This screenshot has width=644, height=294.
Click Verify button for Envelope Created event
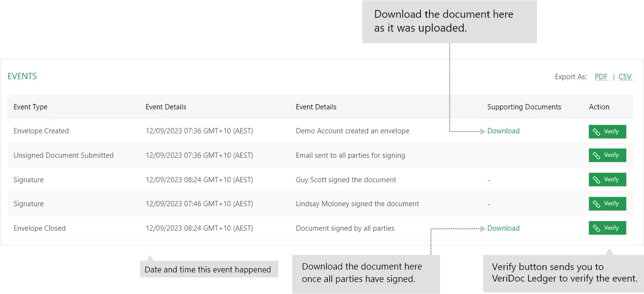(x=607, y=131)
